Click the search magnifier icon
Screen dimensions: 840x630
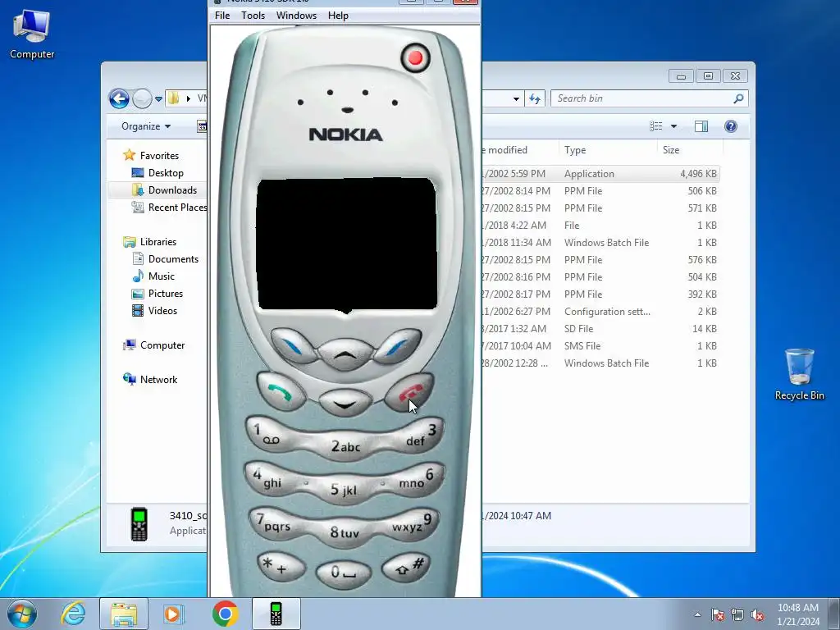[738, 98]
